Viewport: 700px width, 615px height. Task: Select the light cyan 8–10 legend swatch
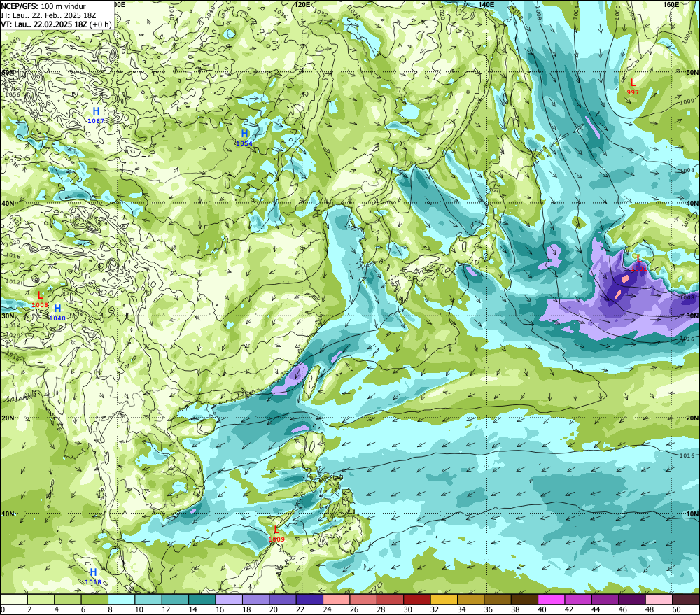click(x=121, y=600)
